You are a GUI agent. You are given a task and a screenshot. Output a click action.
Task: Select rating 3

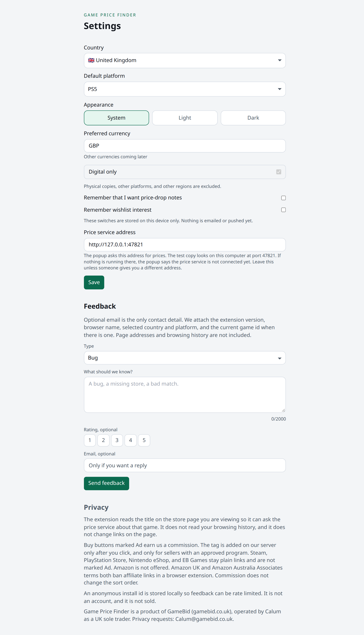click(x=117, y=440)
